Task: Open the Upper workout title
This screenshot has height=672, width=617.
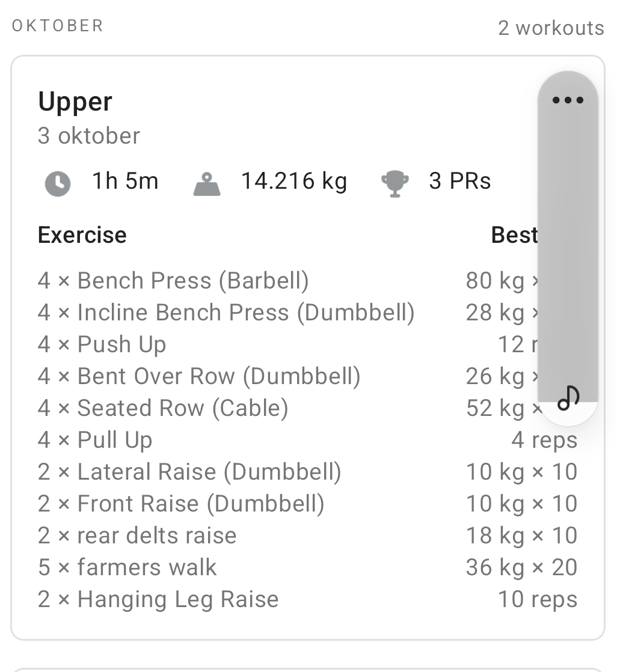Action: point(75,102)
